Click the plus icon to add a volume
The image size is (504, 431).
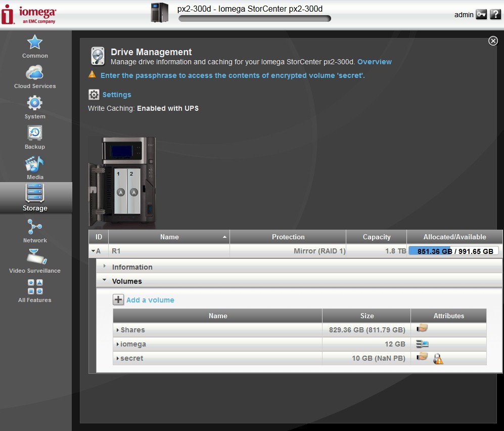[x=118, y=299]
